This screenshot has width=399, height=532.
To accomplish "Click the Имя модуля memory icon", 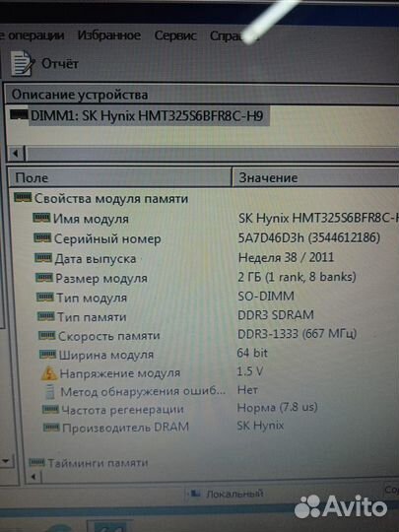I will (x=41, y=218).
